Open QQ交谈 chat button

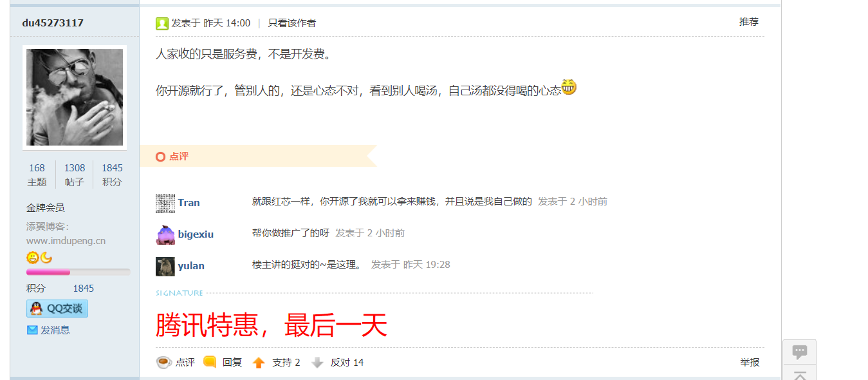coord(57,309)
